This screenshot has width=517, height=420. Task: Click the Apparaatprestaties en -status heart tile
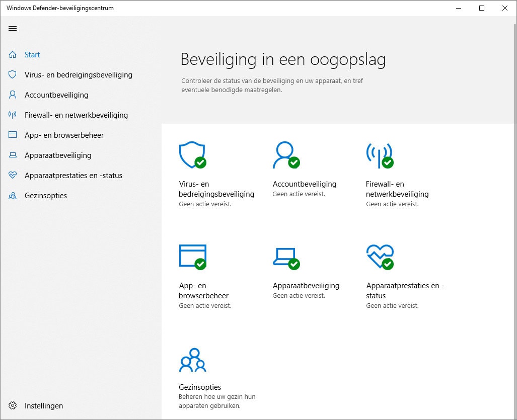380,256
